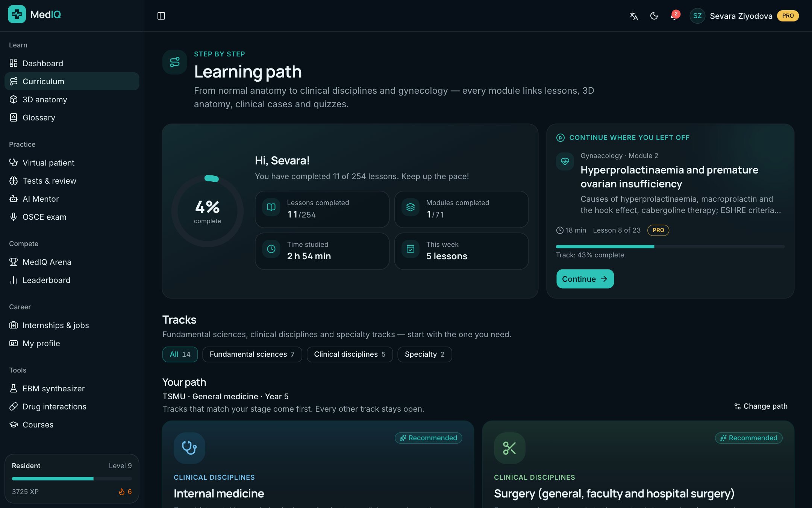This screenshot has width=812, height=508.
Task: Click the PRO tag on Lesson 8
Action: 658,230
